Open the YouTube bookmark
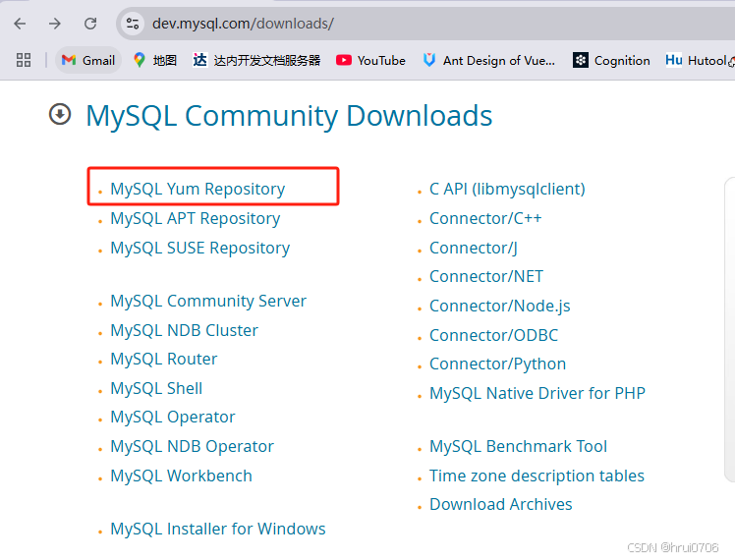The image size is (735, 560). [x=370, y=61]
